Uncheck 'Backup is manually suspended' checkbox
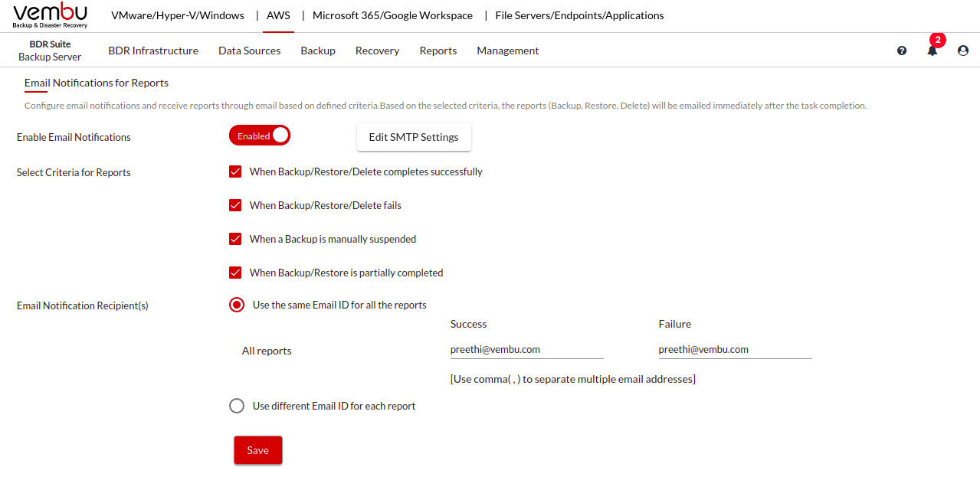Viewport: 980px width, 503px height. coord(235,239)
